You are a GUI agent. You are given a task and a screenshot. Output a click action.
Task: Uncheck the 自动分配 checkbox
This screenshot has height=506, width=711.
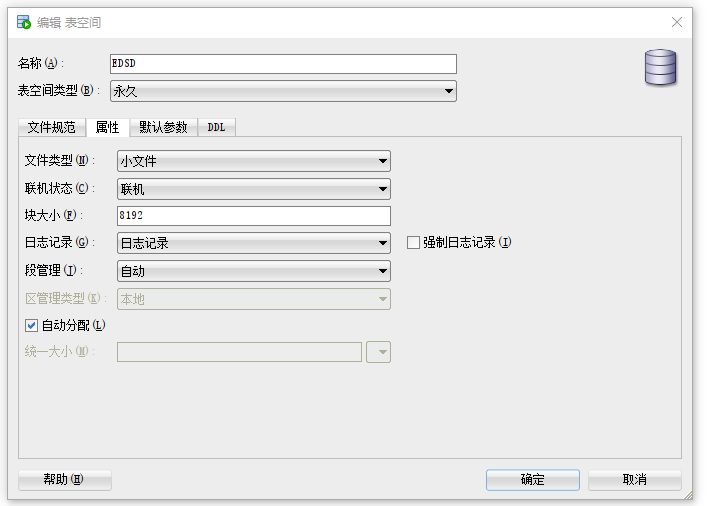point(31,325)
